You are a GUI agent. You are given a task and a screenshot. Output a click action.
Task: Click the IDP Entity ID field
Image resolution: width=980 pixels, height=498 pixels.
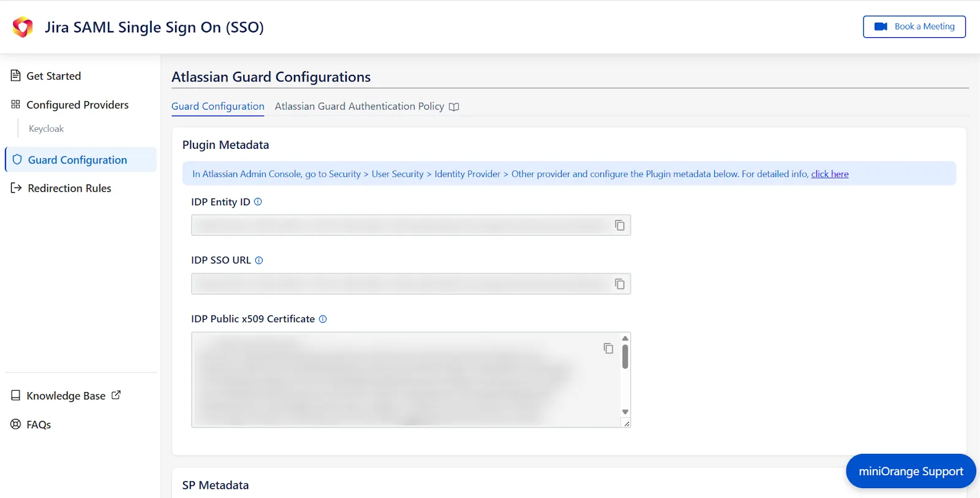tap(410, 225)
